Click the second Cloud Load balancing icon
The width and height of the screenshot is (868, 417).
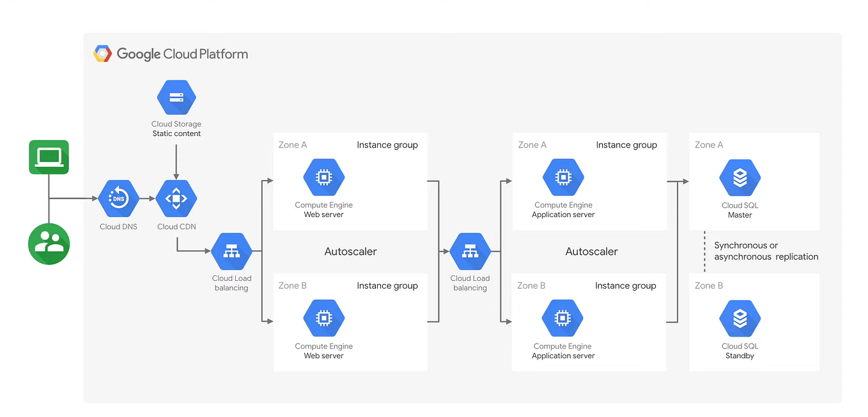tap(470, 250)
